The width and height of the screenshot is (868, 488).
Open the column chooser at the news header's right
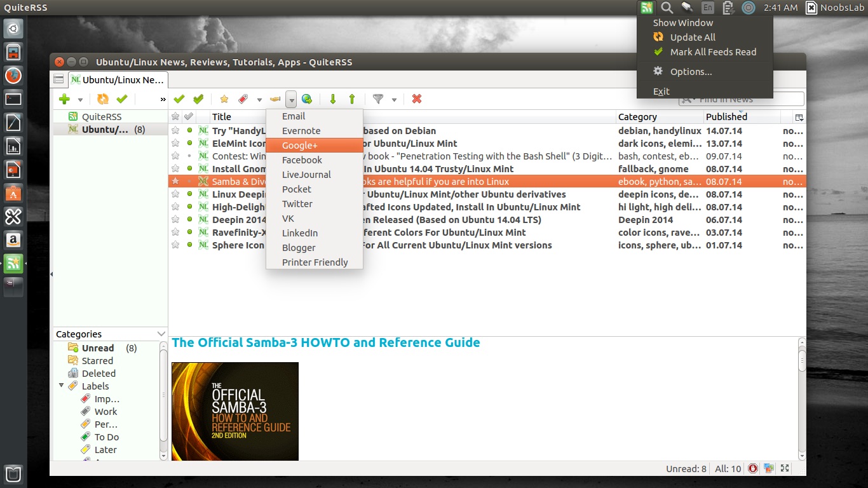pos(799,118)
